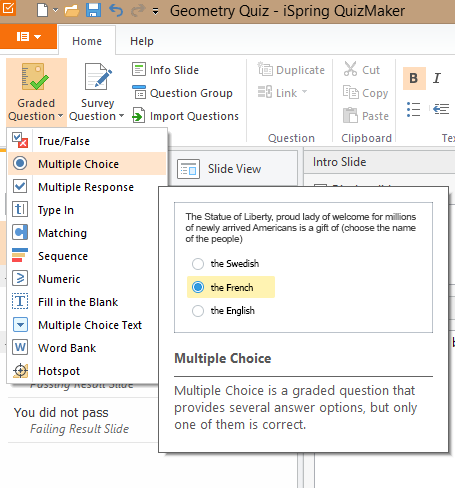Open the new document dropdown arrow

click(55, 11)
